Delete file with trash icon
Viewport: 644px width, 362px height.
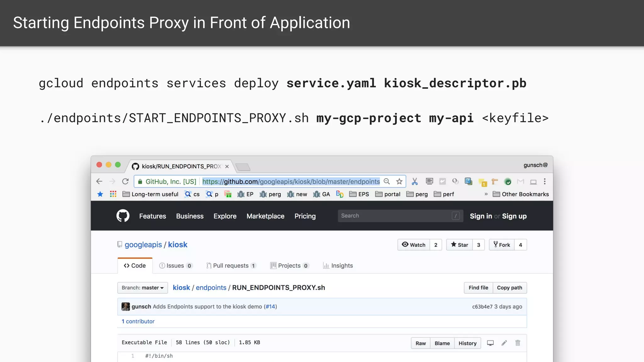coord(518,343)
